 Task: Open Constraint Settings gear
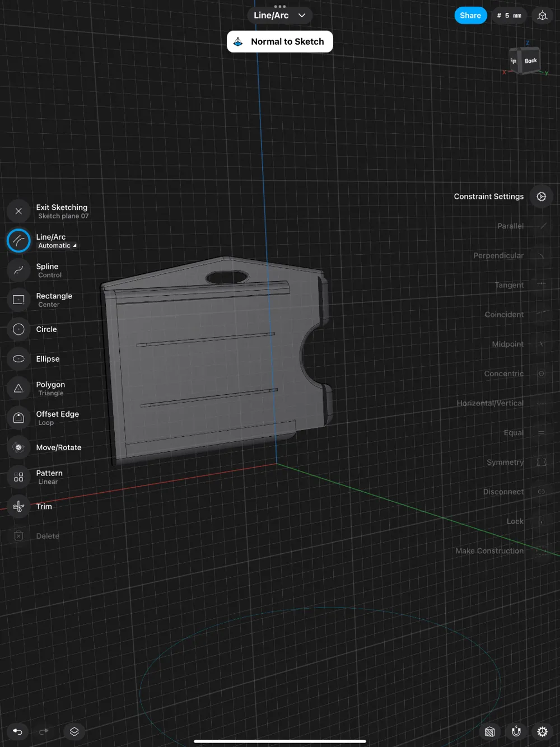(x=541, y=197)
